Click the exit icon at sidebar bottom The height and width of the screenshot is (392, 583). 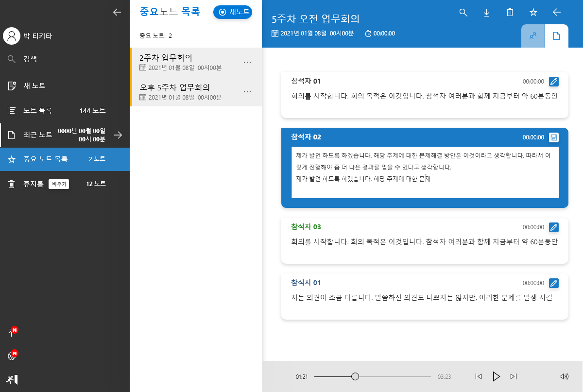[x=12, y=379]
